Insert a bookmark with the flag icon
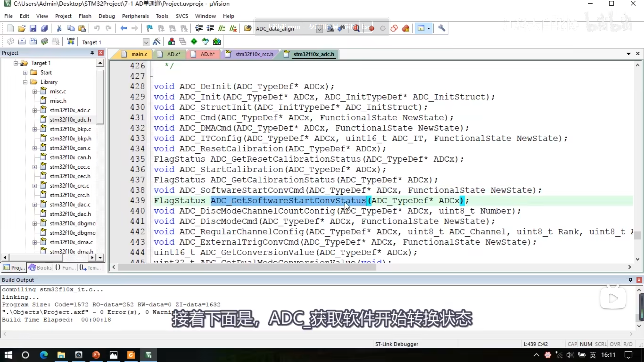 point(149,28)
